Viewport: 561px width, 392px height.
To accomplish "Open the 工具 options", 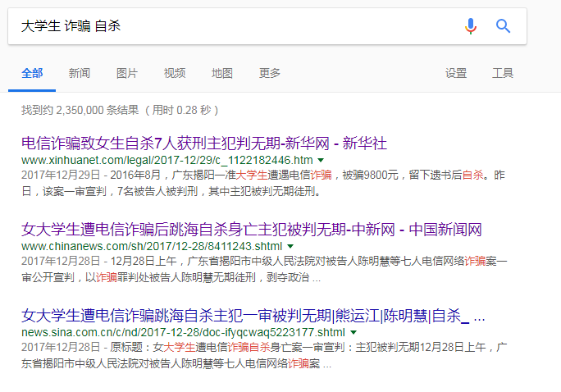I will [503, 73].
